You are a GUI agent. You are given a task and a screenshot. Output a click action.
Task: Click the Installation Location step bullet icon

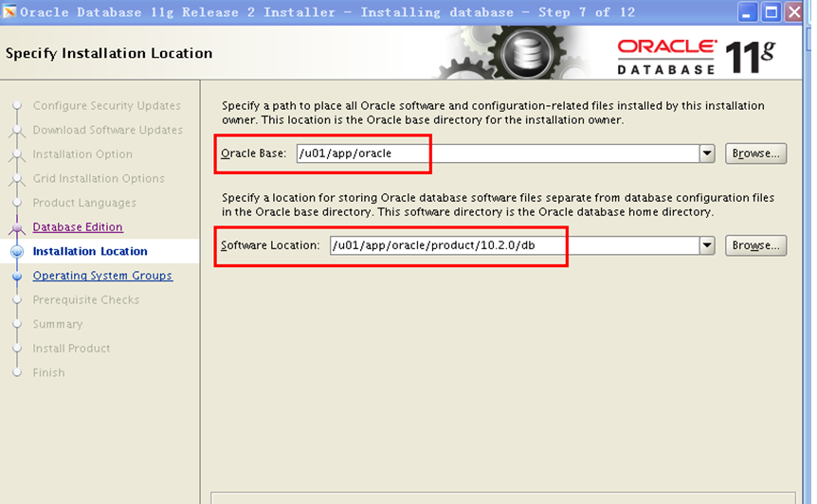(17, 251)
